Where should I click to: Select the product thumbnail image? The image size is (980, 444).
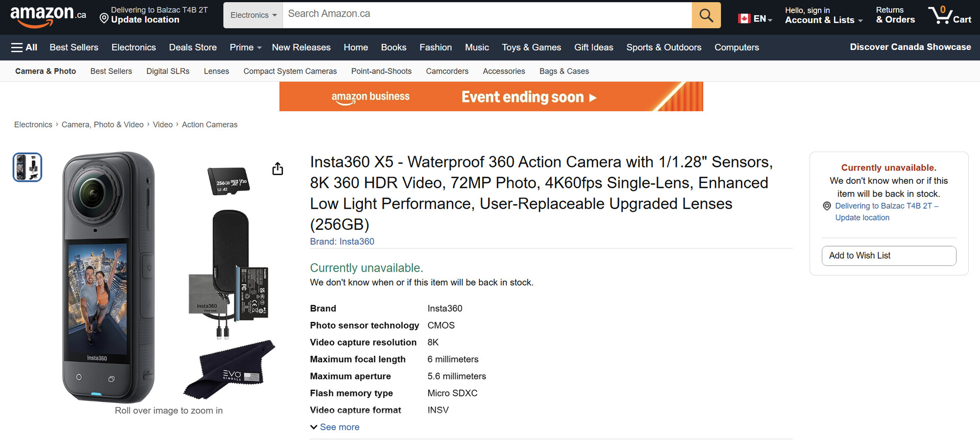coord(28,167)
